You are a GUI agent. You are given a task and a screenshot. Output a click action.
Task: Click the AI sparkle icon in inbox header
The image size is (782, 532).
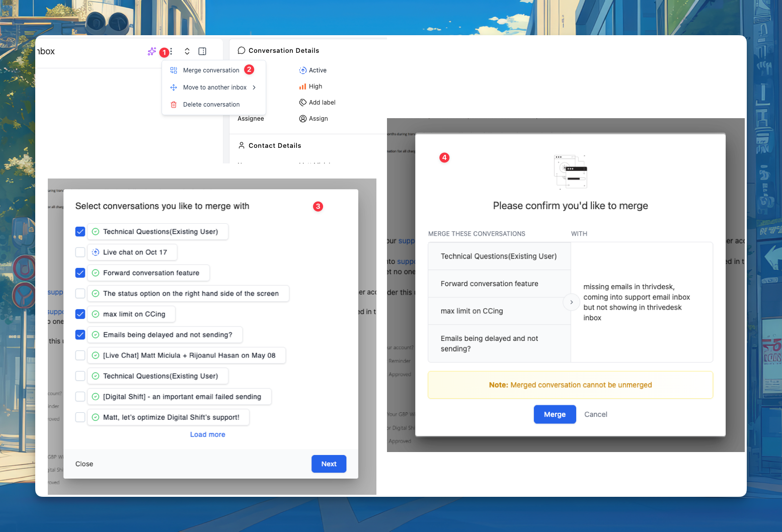tap(151, 51)
